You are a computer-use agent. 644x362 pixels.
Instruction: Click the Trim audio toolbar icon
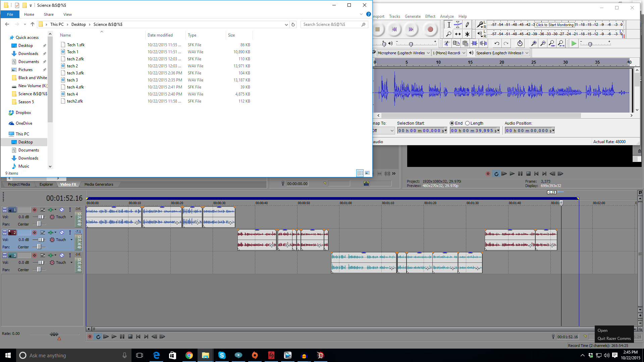click(x=474, y=43)
